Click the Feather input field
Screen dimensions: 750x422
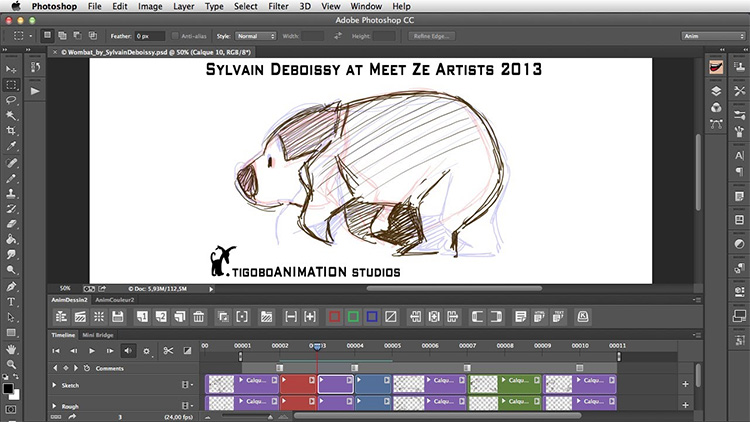pyautogui.click(x=149, y=36)
